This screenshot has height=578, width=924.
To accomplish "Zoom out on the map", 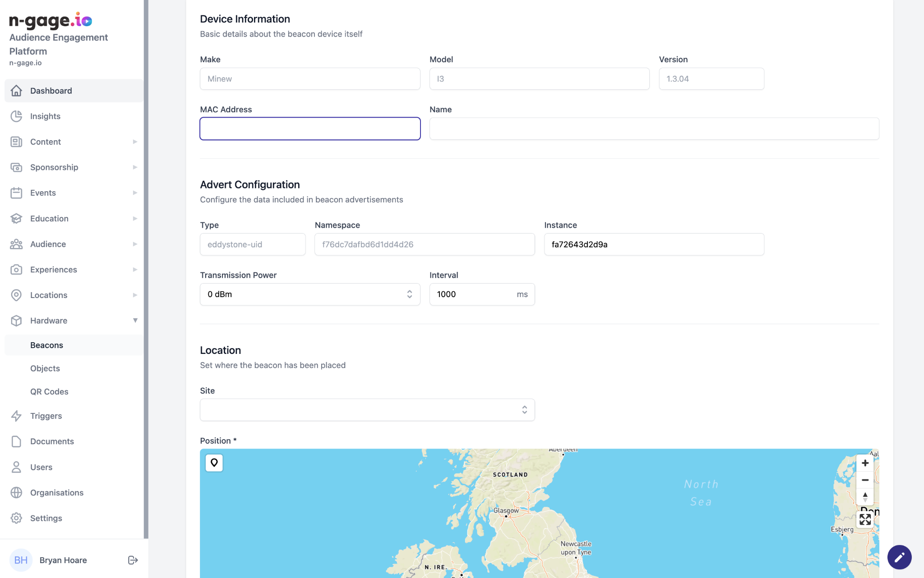I will pos(865,480).
